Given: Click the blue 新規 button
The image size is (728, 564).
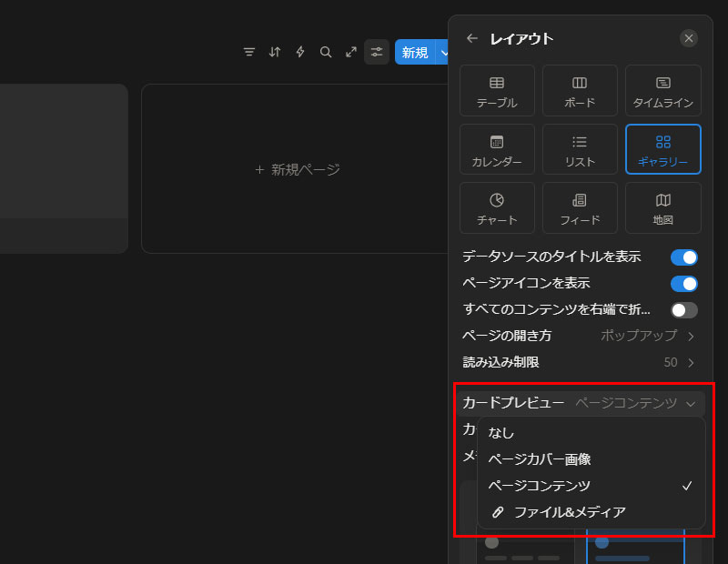Looking at the screenshot, I should [x=415, y=53].
